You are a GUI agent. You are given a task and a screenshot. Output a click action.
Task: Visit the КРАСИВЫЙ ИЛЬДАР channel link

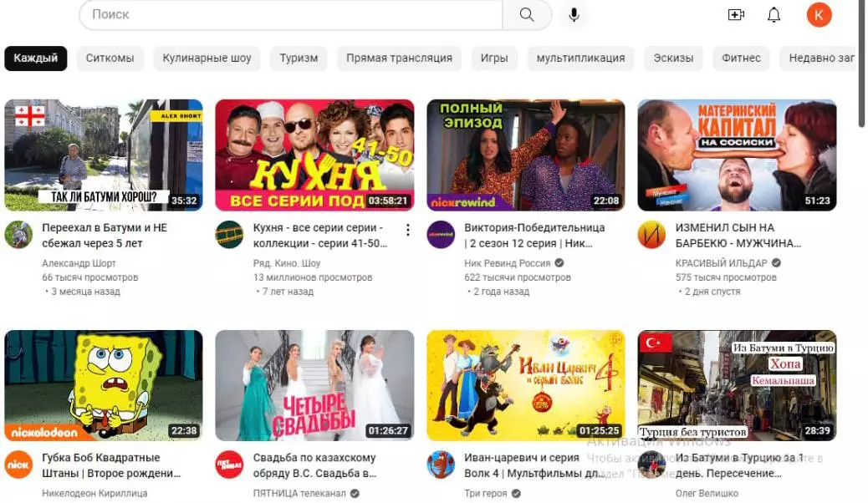point(721,263)
